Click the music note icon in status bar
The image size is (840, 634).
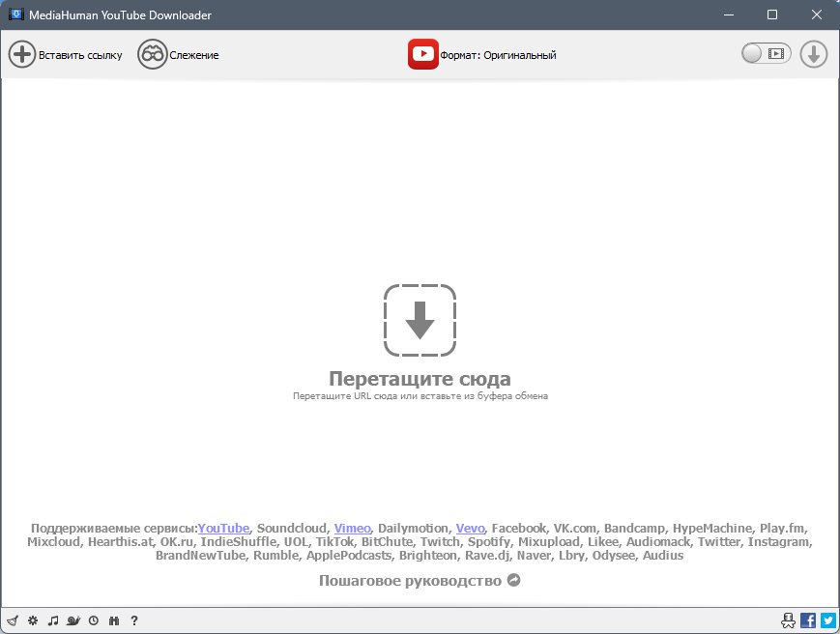click(x=52, y=620)
